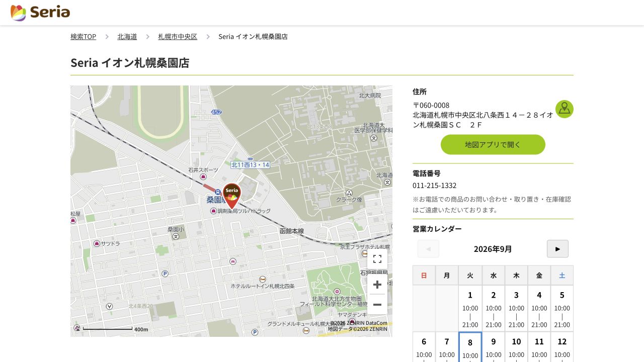Image resolution: width=644 pixels, height=362 pixels.
Task: Select Saturday September 5 cell
Action: click(562, 309)
